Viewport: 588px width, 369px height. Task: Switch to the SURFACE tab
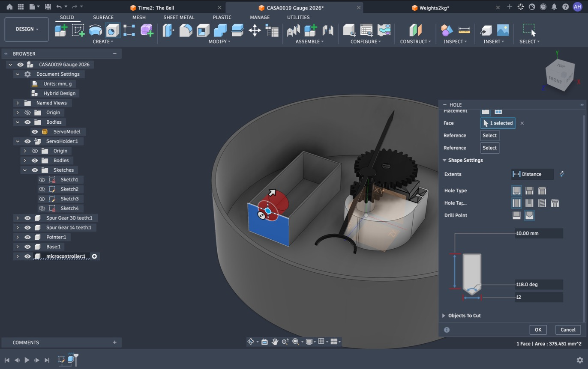pyautogui.click(x=103, y=18)
